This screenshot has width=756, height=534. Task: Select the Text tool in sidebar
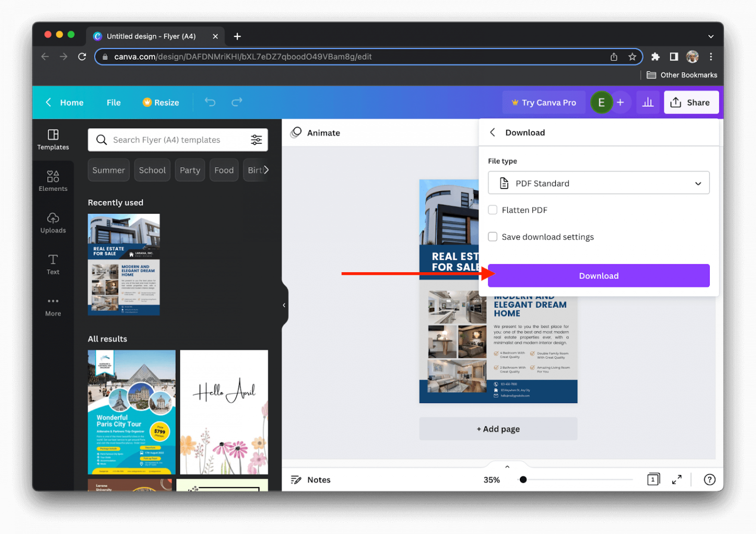point(53,264)
